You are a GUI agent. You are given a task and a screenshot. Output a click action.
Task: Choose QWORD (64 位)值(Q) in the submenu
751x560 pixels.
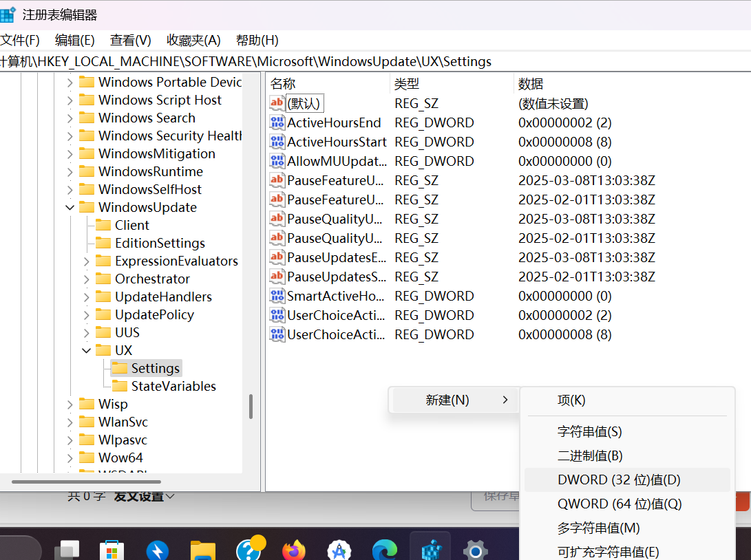coord(627,504)
